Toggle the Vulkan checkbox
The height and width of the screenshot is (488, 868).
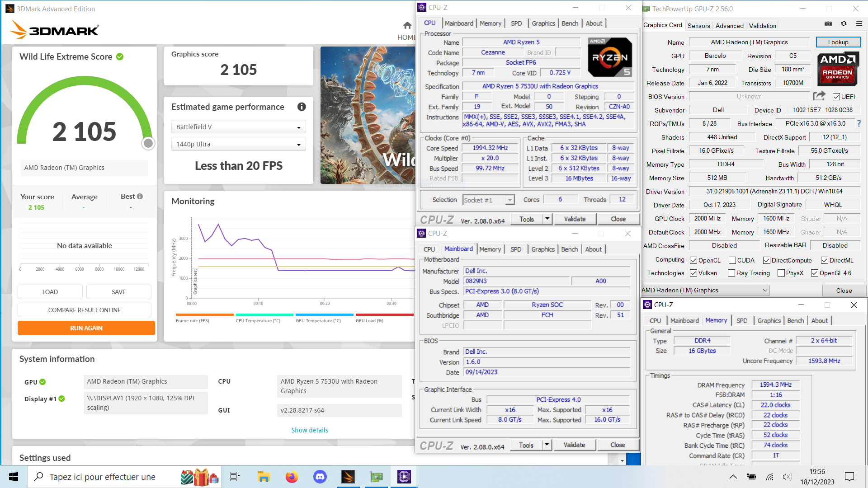click(693, 273)
